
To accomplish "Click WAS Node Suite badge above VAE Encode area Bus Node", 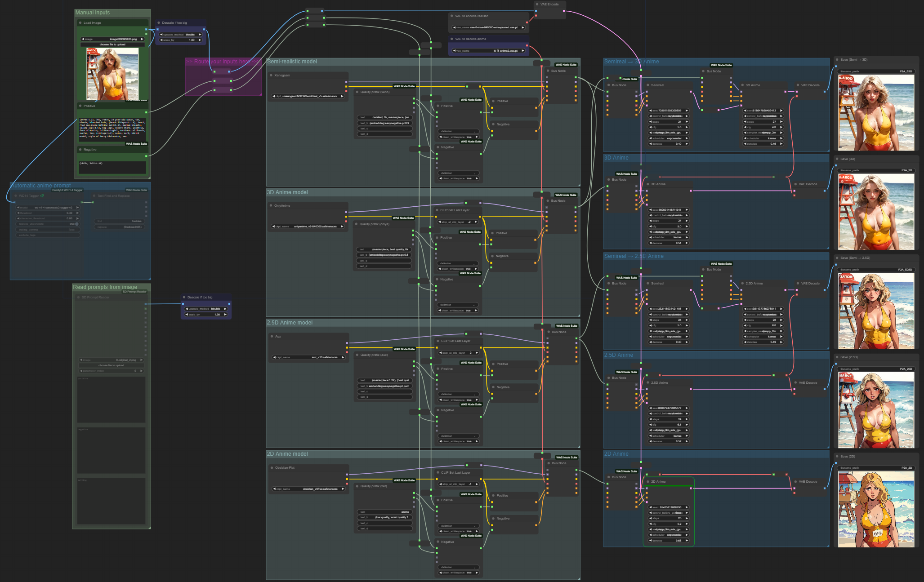I will [x=566, y=65].
